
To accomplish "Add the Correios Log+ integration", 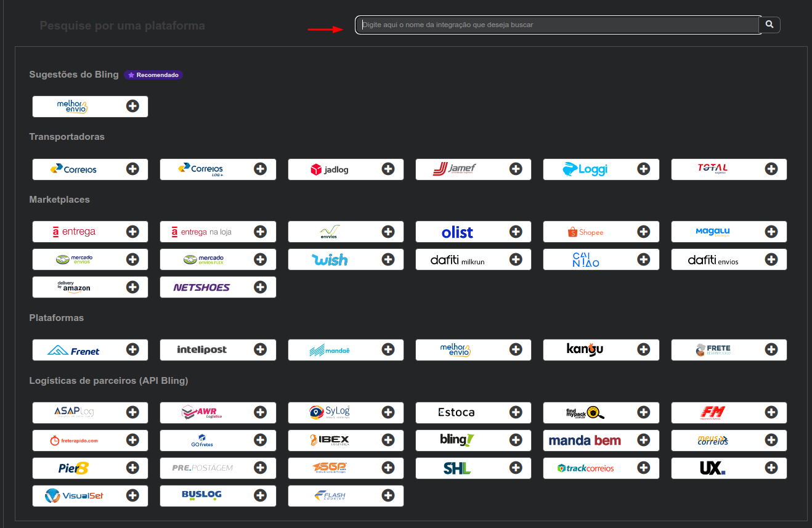I will (x=260, y=169).
